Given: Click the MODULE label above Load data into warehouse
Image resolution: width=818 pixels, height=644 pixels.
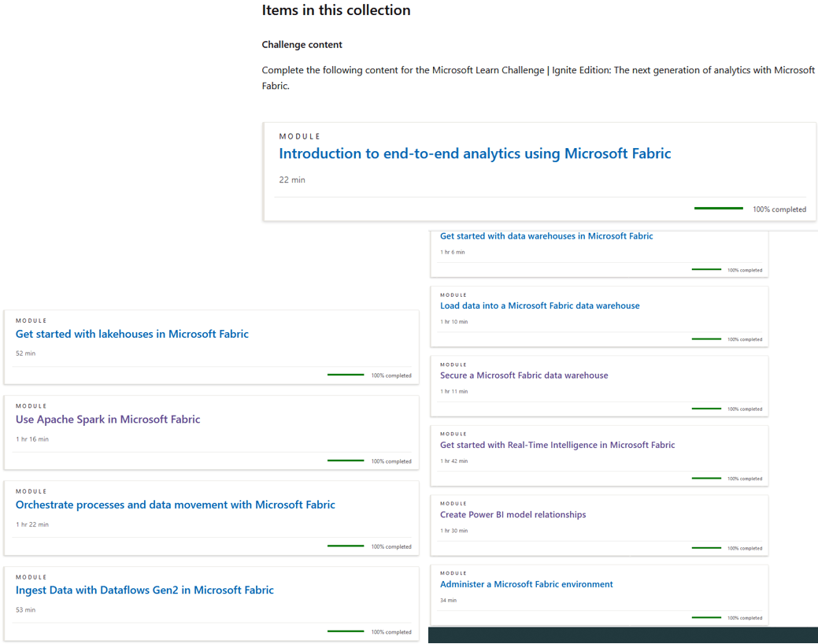Looking at the screenshot, I should tap(453, 295).
